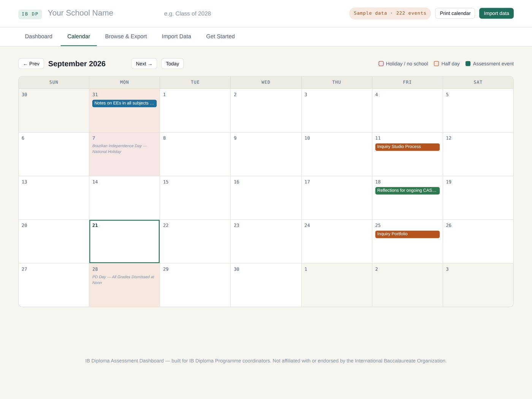Go to the Get Started tab
This screenshot has height=399, width=532.
pos(220,36)
